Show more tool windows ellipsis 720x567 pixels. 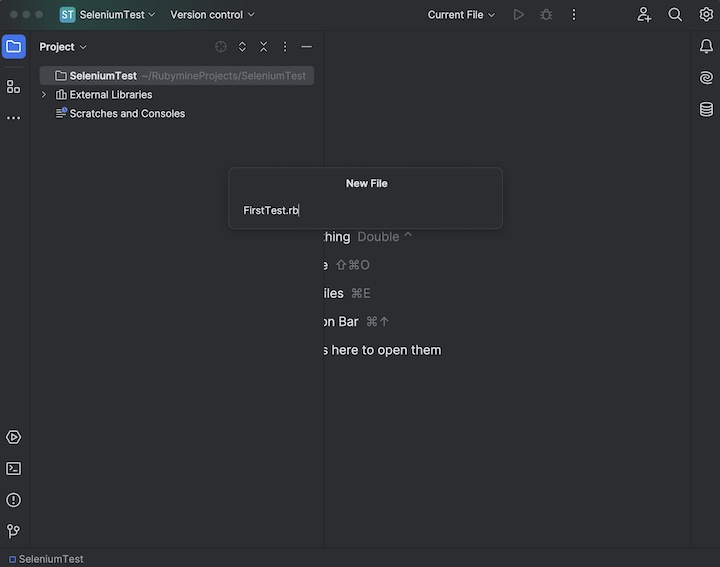(14, 118)
